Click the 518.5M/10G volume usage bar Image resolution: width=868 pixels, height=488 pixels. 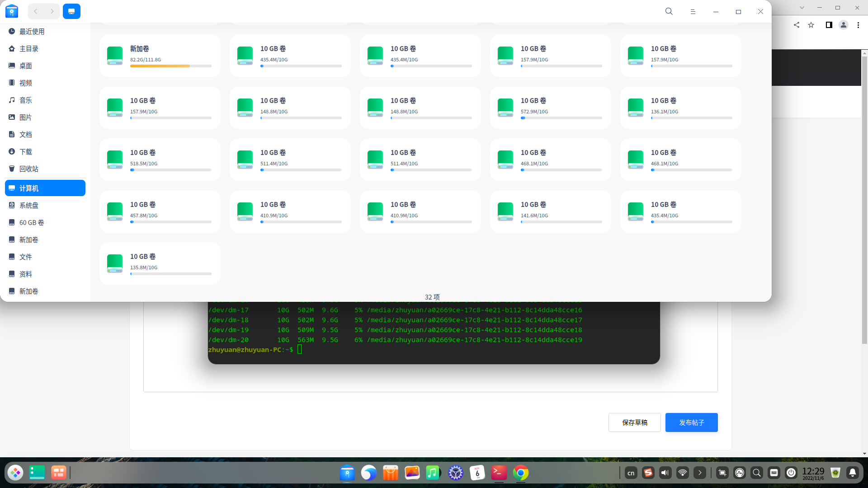170,170
